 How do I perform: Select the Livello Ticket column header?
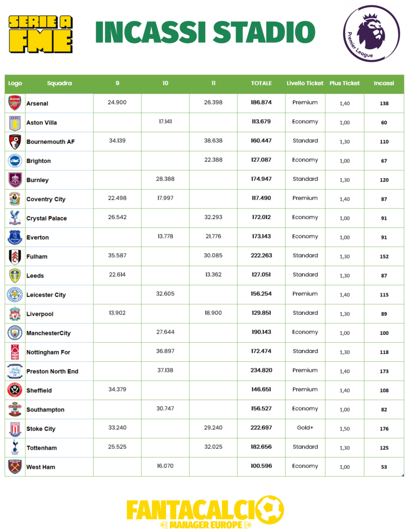[x=305, y=83]
